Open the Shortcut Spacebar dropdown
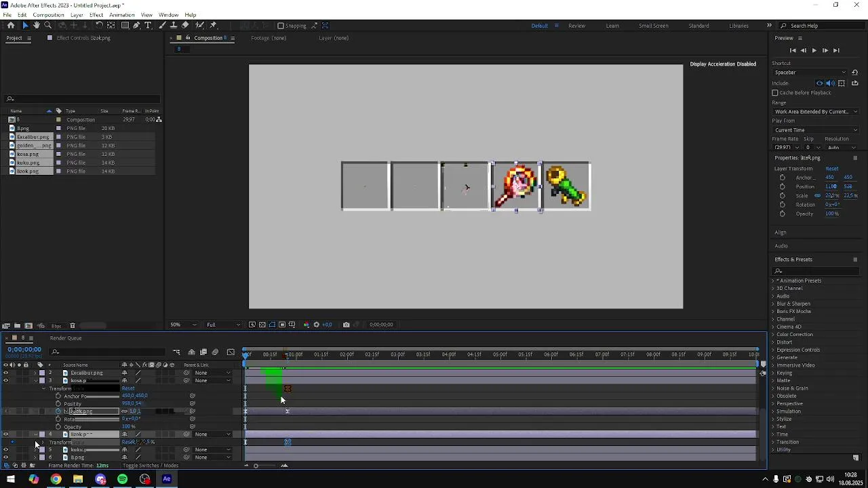This screenshot has height=488, width=868. coord(810,73)
